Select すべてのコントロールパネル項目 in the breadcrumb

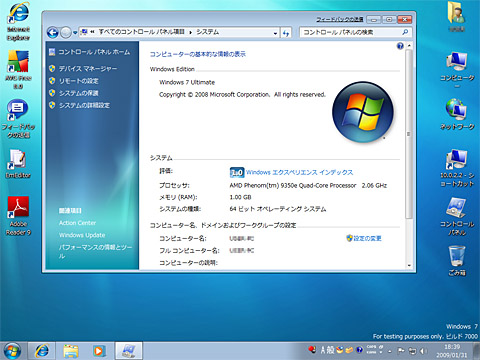[141, 32]
